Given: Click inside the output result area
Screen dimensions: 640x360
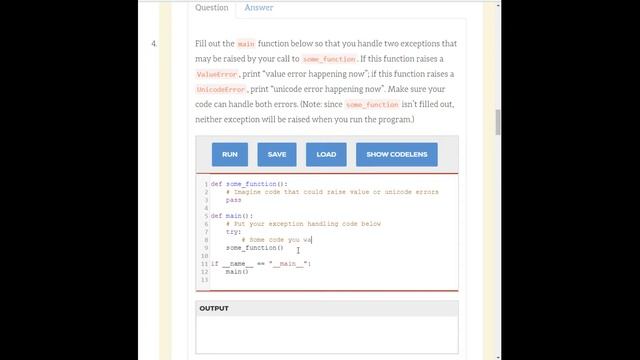Looking at the screenshot, I should coord(327,335).
